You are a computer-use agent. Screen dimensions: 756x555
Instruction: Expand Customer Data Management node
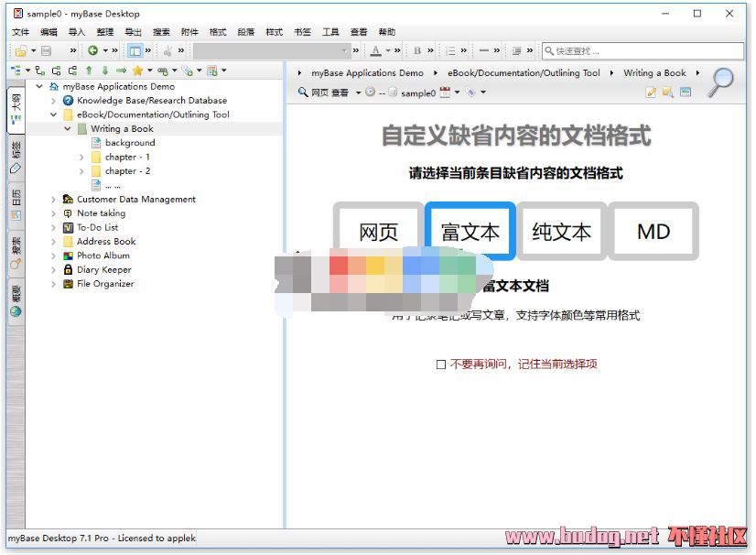pos(53,200)
